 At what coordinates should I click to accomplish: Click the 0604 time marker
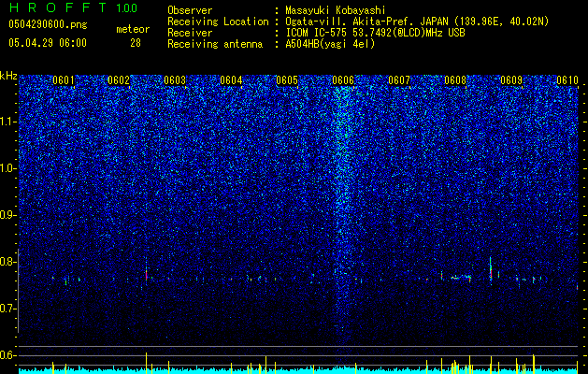[x=231, y=80]
